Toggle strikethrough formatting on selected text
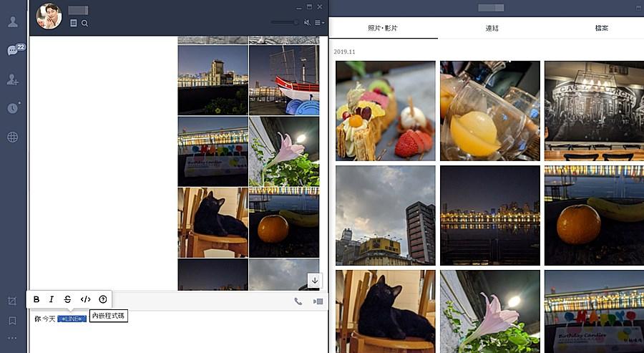This screenshot has width=644, height=353. point(68,299)
